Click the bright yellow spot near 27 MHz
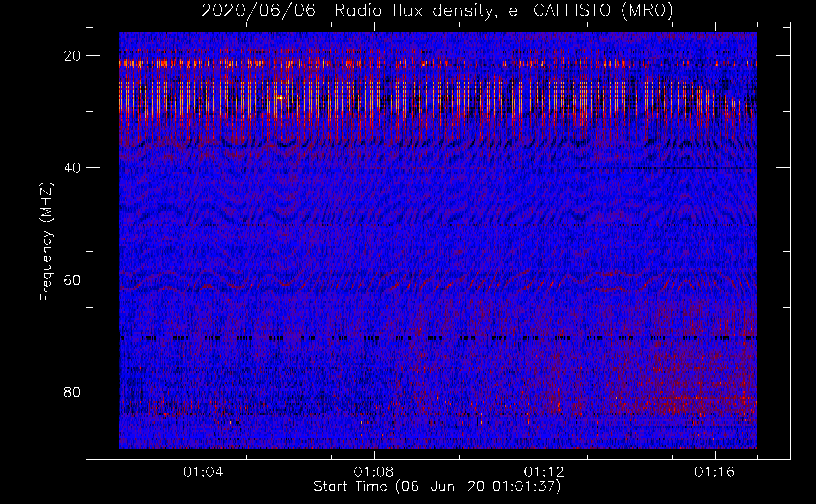The height and width of the screenshot is (504, 816). [x=280, y=97]
